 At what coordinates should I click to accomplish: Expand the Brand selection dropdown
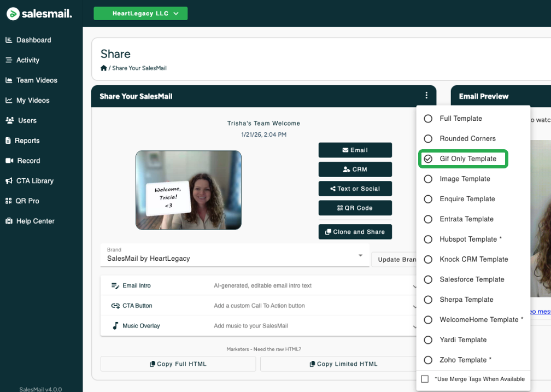(x=360, y=256)
